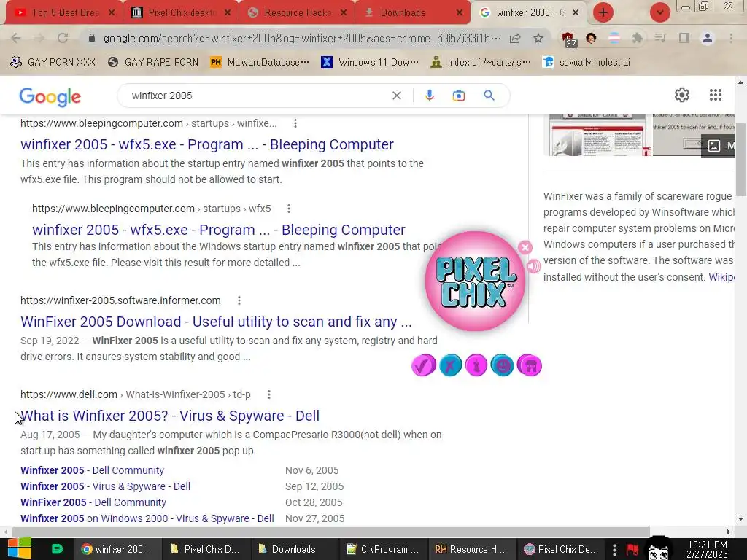Viewport: 747px width, 560px height.
Task: Open Chrome three-dot main menu
Action: (731, 38)
